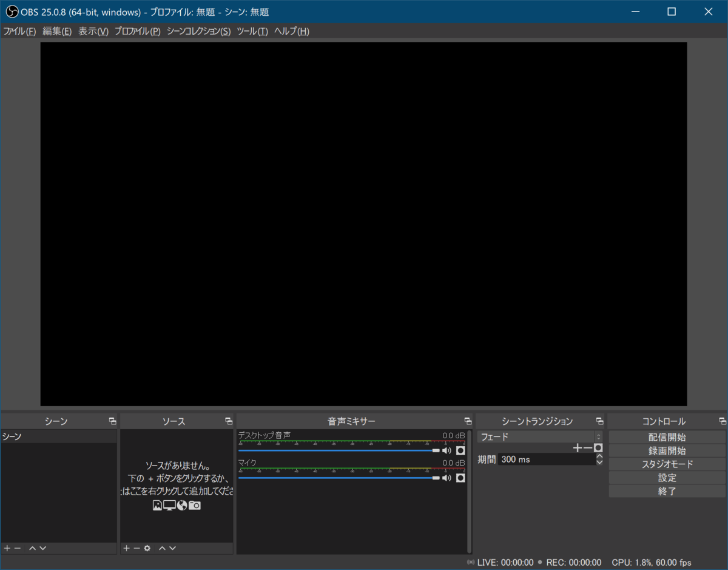Click ソースがありません。 message text
728x570 pixels.
(x=178, y=466)
